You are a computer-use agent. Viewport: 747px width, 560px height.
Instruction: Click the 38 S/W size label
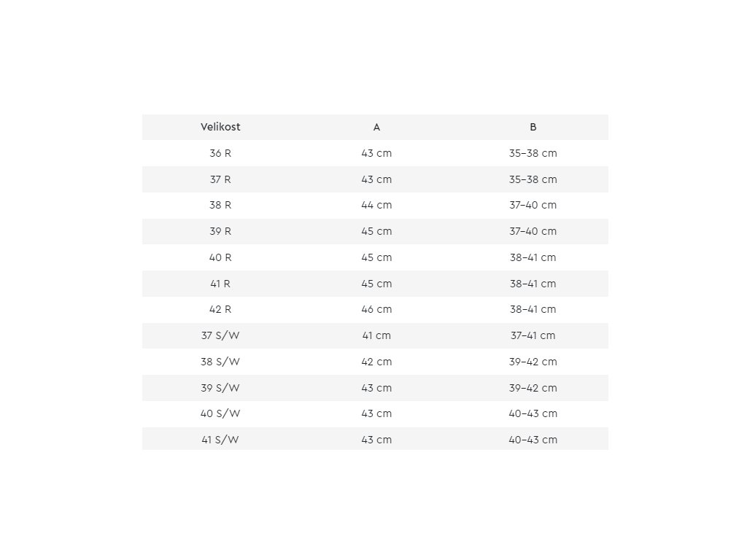[220, 362]
